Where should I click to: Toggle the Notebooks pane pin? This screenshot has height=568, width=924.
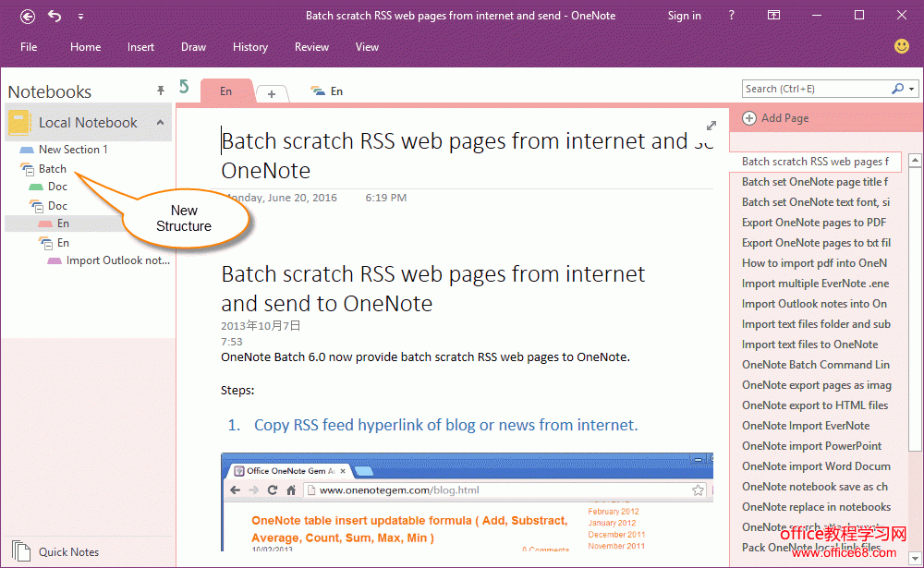[x=161, y=91]
